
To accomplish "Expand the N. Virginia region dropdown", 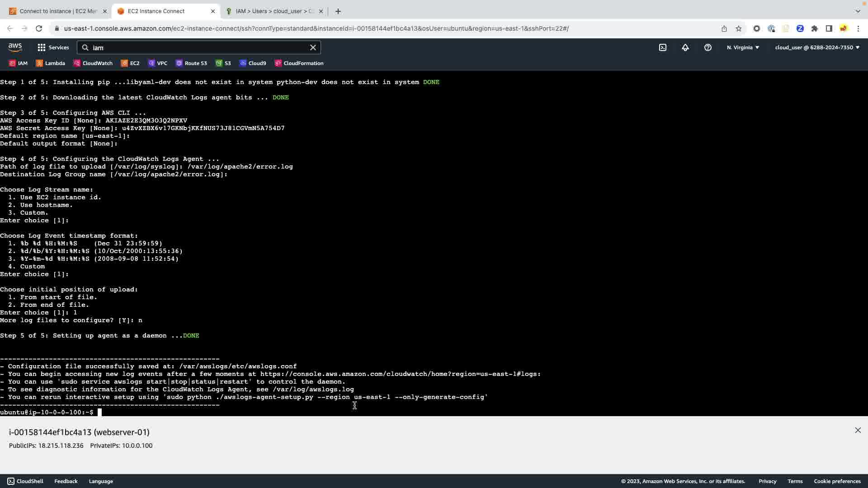I will tap(743, 47).
